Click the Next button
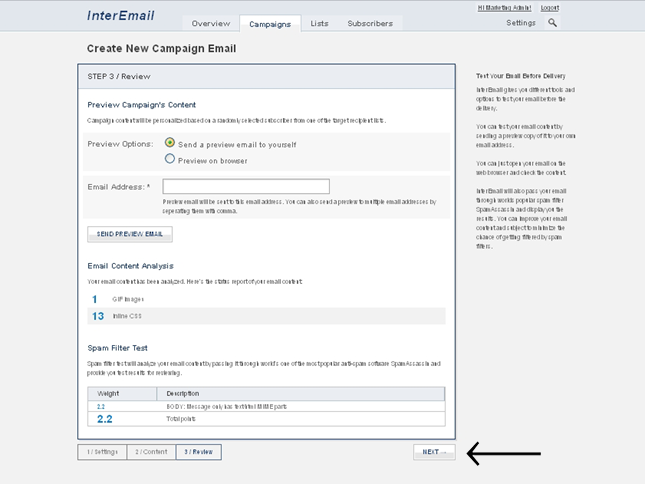The image size is (645, 484). (433, 452)
